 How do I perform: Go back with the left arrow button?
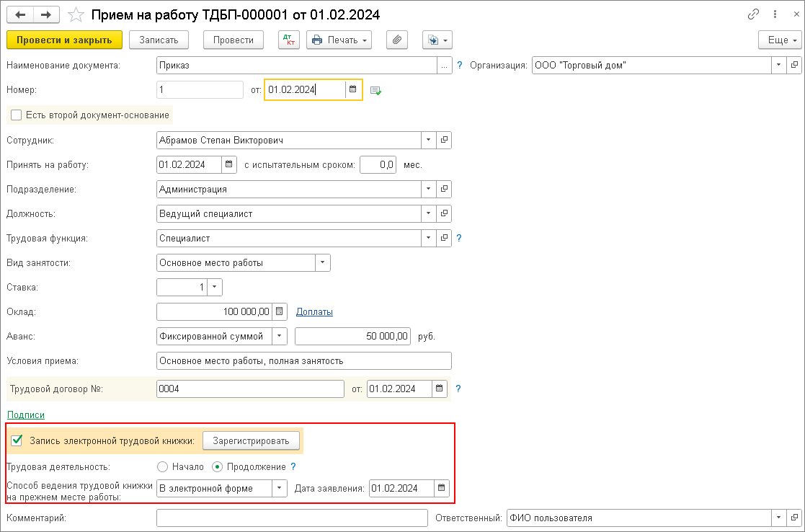[x=20, y=15]
